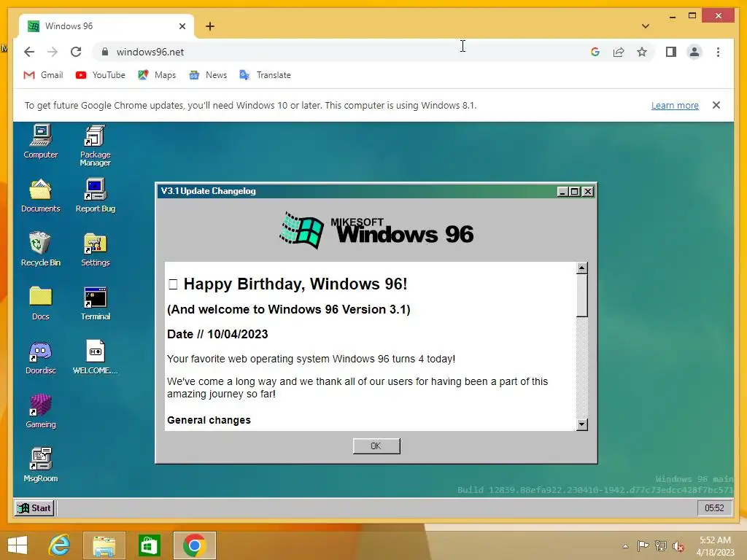Open Internet Explorer from the taskbar
This screenshot has height=560, width=747.
tap(60, 545)
